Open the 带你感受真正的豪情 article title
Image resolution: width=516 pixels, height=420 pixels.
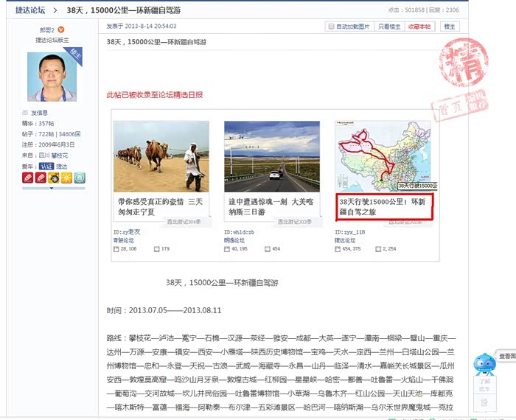(160, 206)
